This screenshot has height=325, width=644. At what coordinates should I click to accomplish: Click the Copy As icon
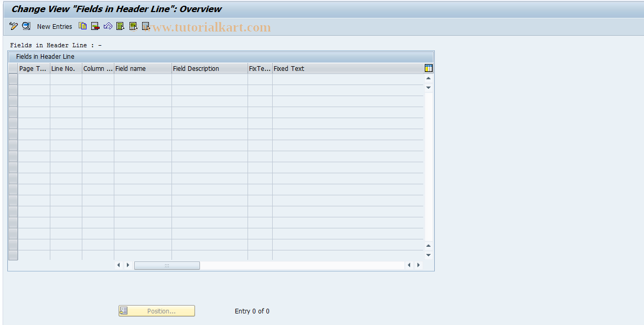(x=82, y=26)
